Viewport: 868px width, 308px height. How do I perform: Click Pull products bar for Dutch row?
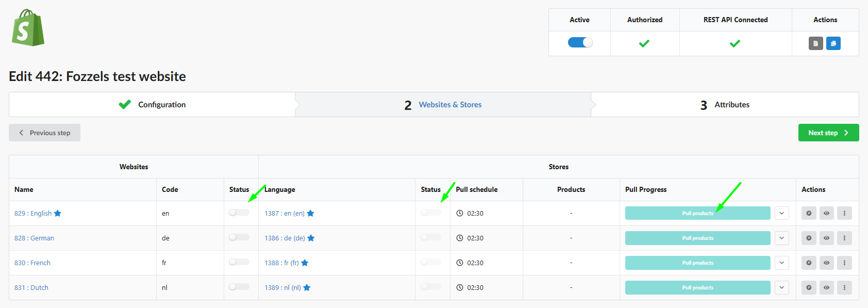(x=697, y=287)
